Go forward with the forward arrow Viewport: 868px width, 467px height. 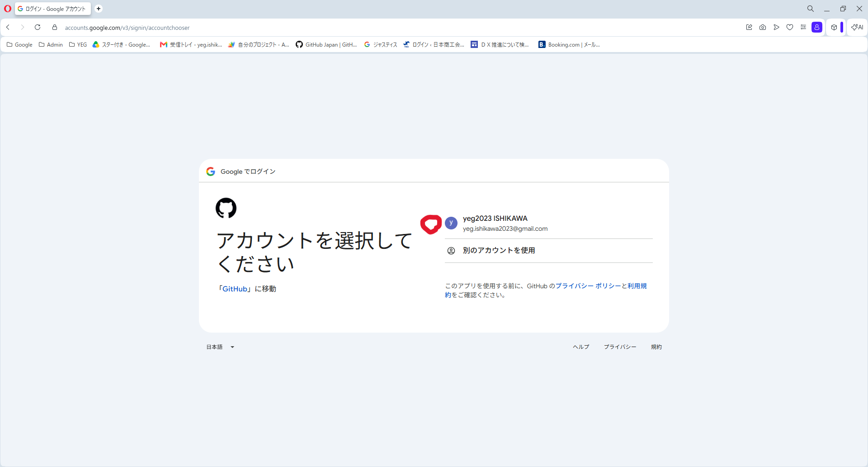point(22,27)
